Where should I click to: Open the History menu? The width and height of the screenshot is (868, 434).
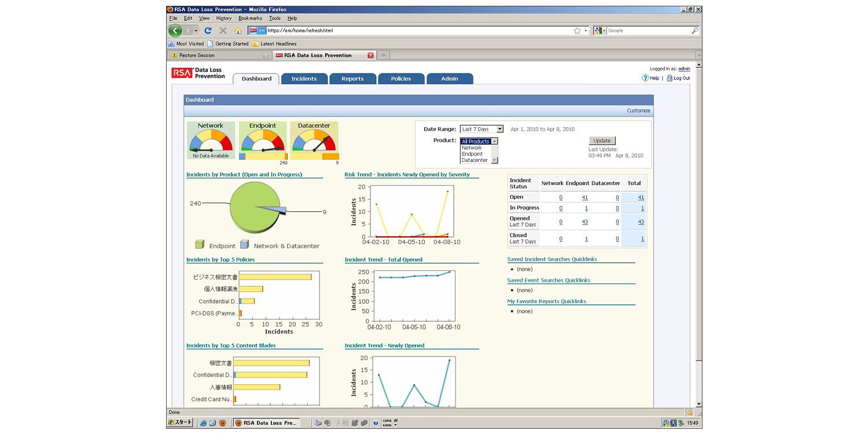tap(224, 19)
